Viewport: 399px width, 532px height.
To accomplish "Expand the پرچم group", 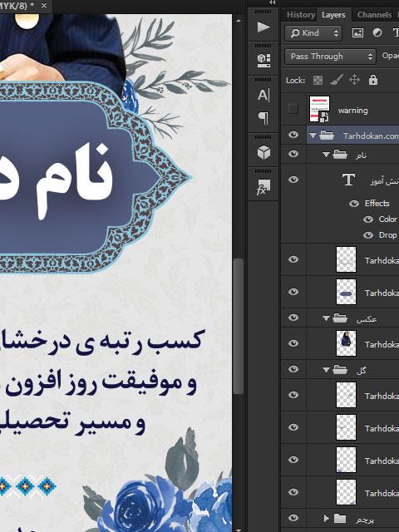I will click(327, 518).
